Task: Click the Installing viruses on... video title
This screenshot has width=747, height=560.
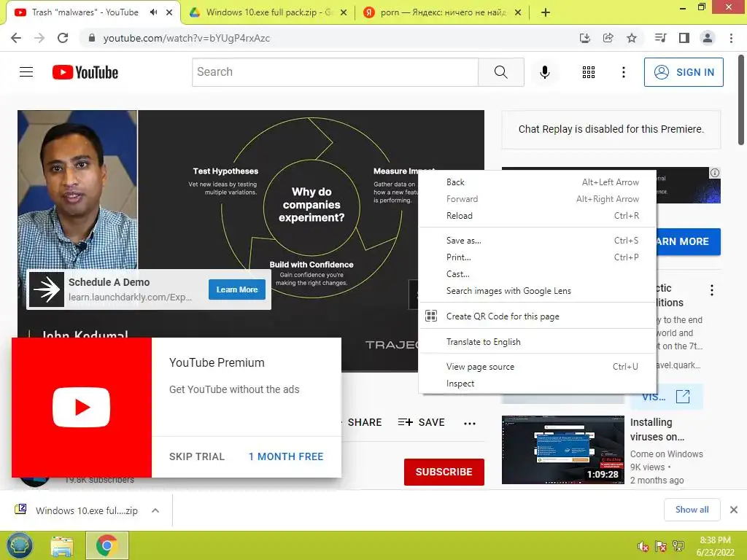Action: [657, 429]
